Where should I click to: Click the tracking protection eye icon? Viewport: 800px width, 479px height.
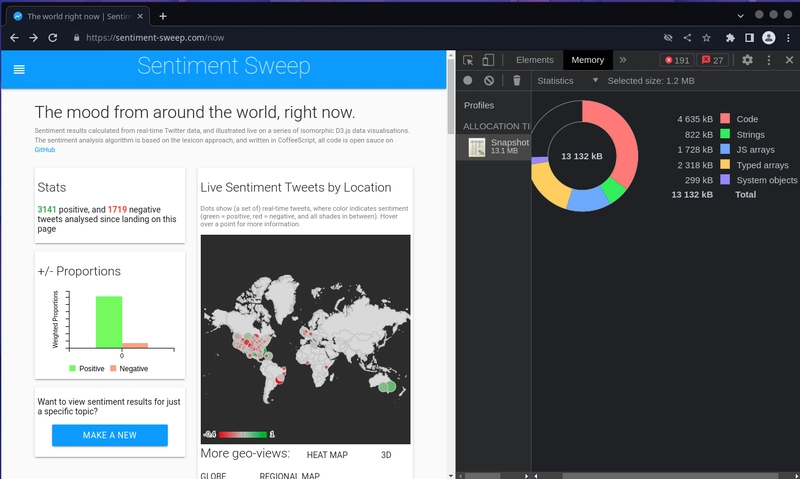(668, 38)
